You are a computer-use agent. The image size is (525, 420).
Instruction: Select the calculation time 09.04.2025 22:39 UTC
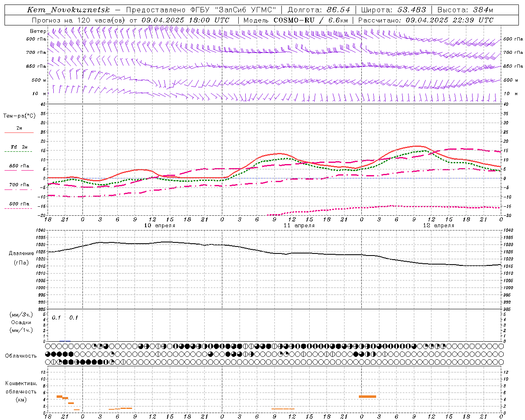[x=450, y=20]
